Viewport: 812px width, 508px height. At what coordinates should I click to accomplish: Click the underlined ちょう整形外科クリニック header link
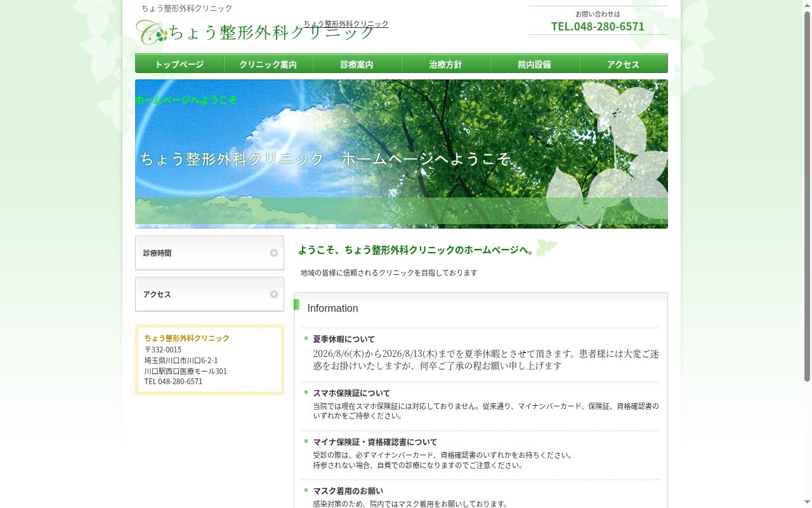pyautogui.click(x=346, y=24)
